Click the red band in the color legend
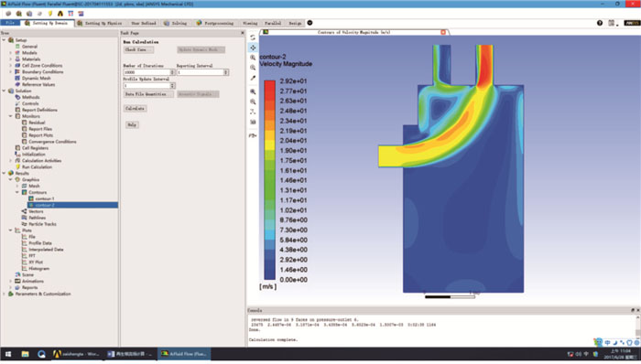The image size is (641, 364). [269, 86]
